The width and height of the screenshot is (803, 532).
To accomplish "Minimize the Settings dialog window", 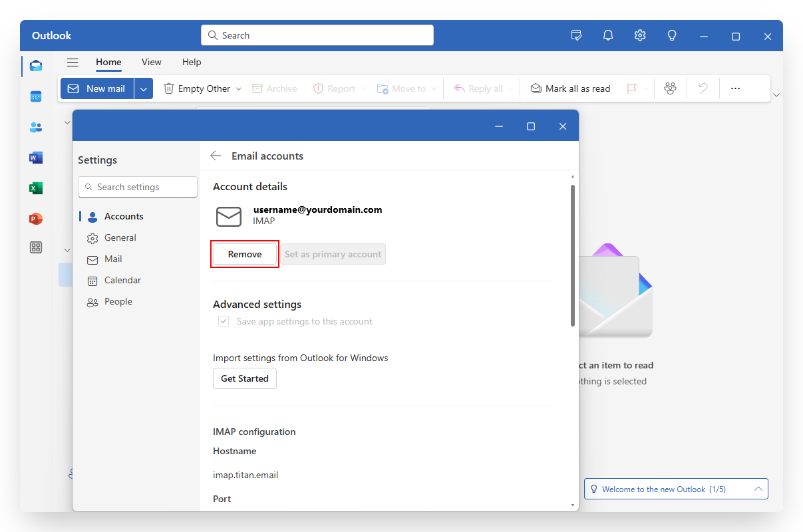I will (499, 126).
